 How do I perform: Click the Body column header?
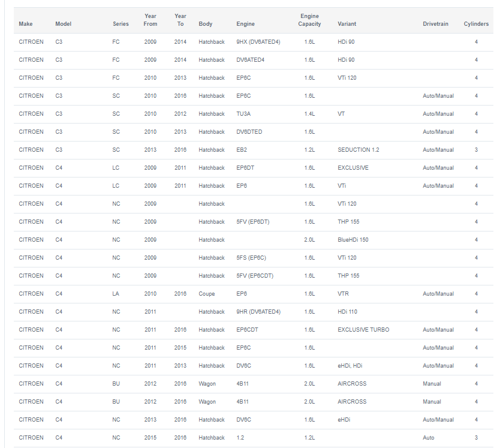tap(206, 24)
